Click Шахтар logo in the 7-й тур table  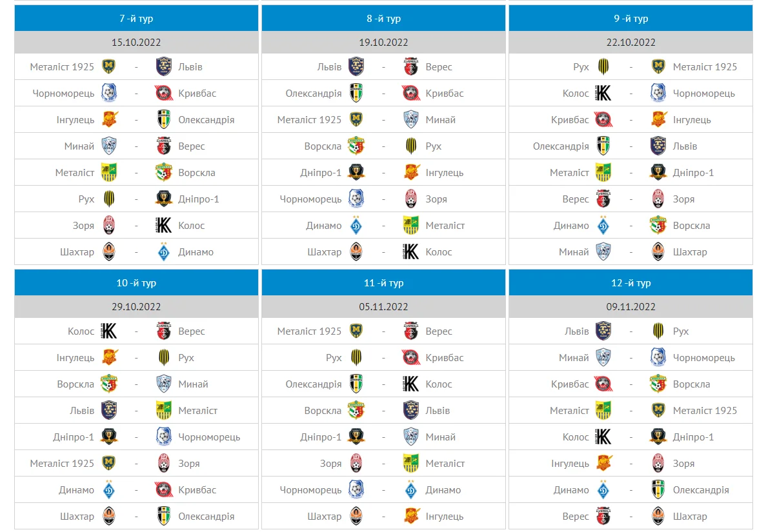click(109, 252)
